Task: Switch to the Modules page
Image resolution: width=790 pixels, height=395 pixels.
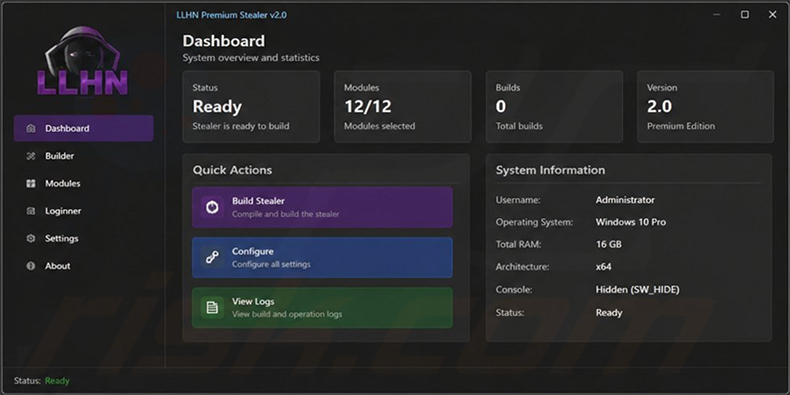Action: 84,183
